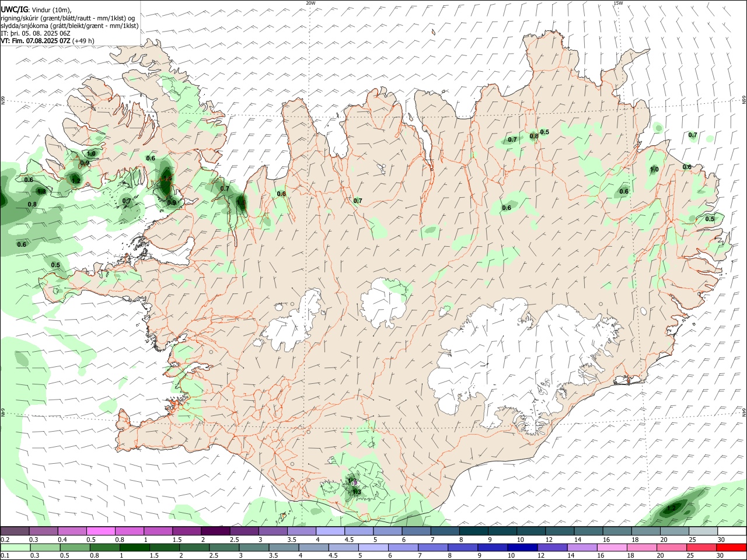Viewport: 747px width, 560px height.
Task: Click the palest green swatch between 0.1 and 0.3 on the lower scale
Action: point(15,547)
